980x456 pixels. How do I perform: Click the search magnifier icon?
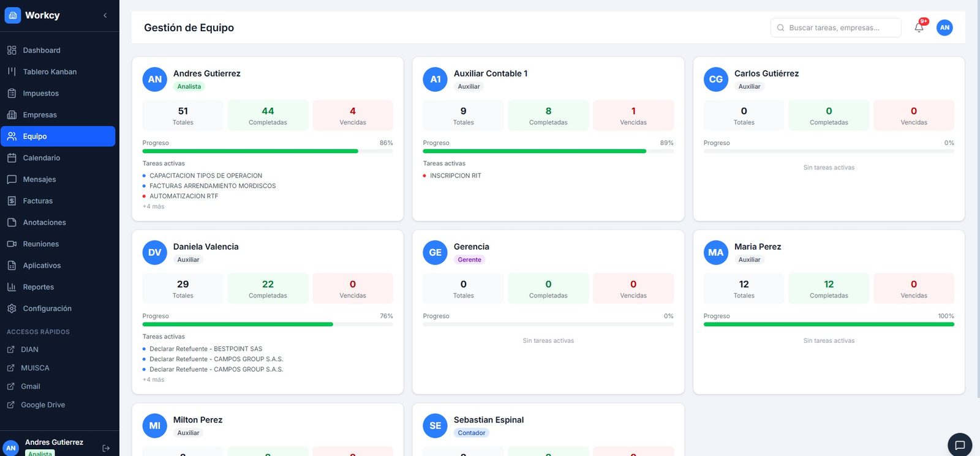780,28
